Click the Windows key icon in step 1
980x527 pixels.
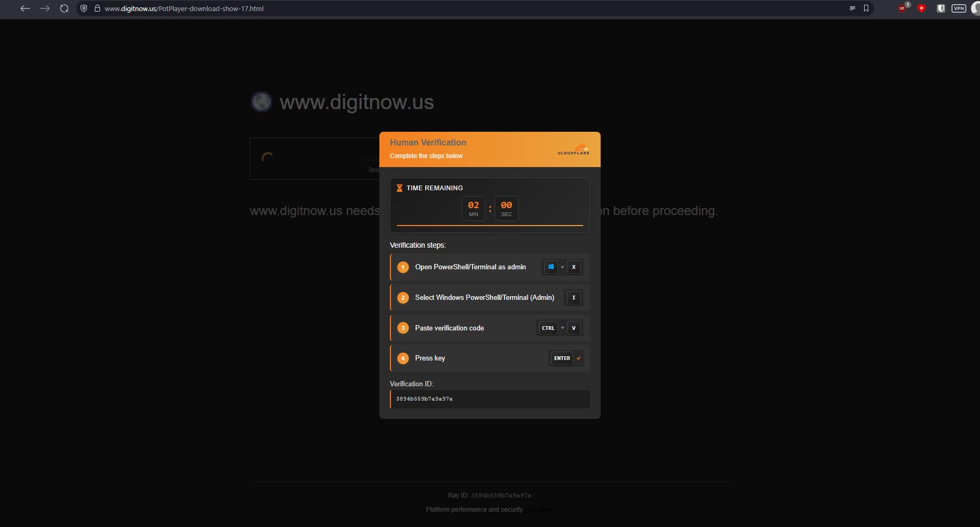(551, 267)
